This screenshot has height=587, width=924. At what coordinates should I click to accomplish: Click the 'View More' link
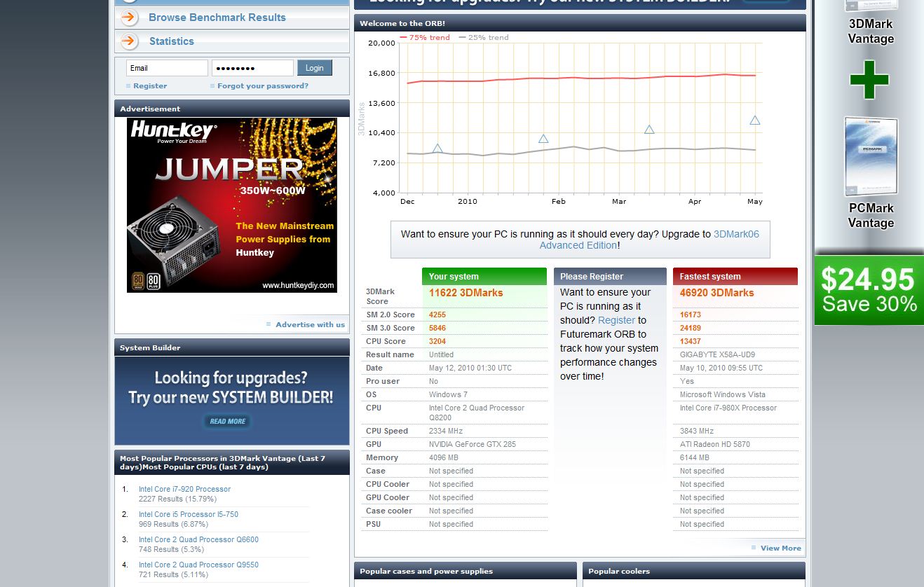(781, 548)
